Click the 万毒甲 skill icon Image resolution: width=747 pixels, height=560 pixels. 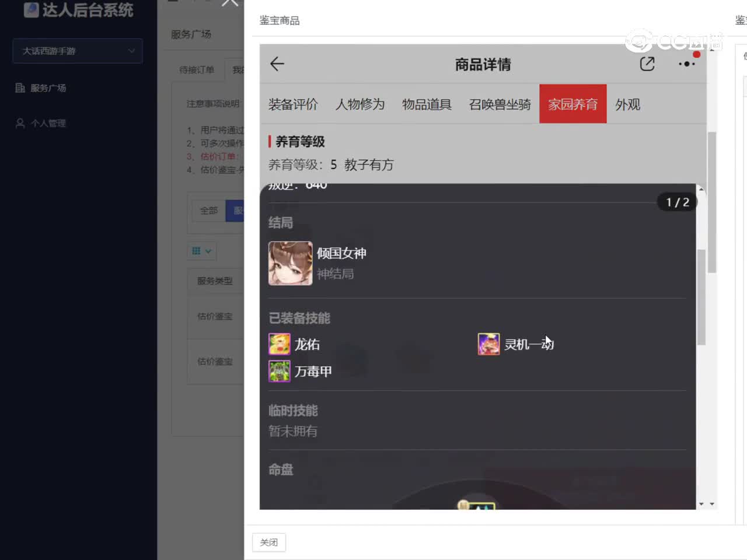tap(280, 371)
